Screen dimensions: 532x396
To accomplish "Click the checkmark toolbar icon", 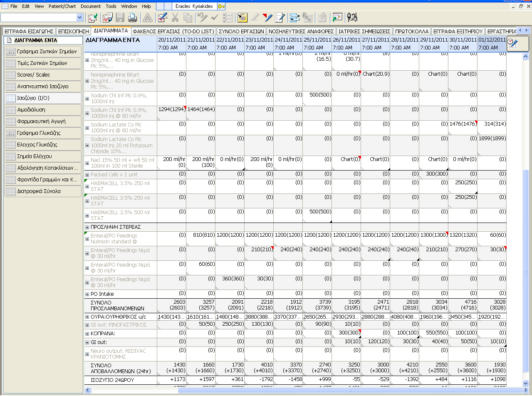I will click(x=215, y=17).
